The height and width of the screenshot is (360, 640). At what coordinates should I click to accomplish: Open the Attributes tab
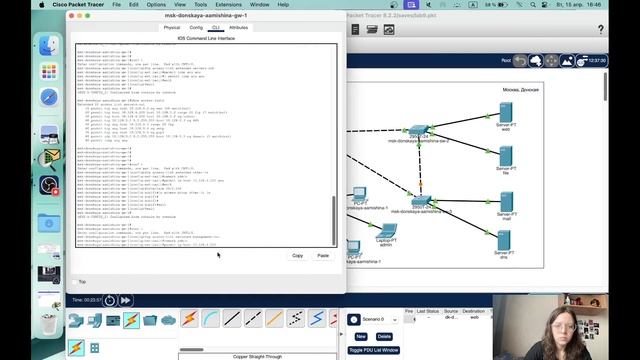click(238, 27)
